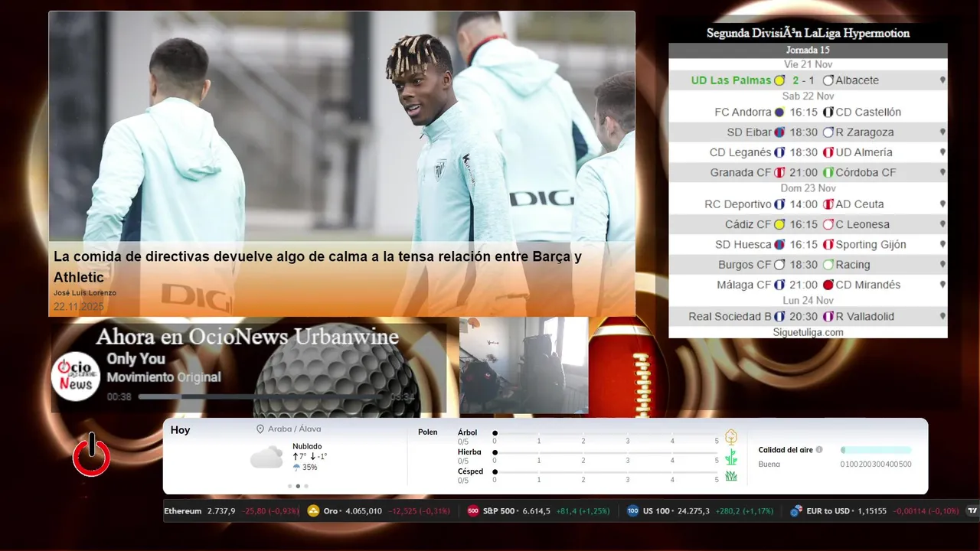The width and height of the screenshot is (980, 551).
Task: Click the tree pollen icon
Action: pyautogui.click(x=731, y=437)
